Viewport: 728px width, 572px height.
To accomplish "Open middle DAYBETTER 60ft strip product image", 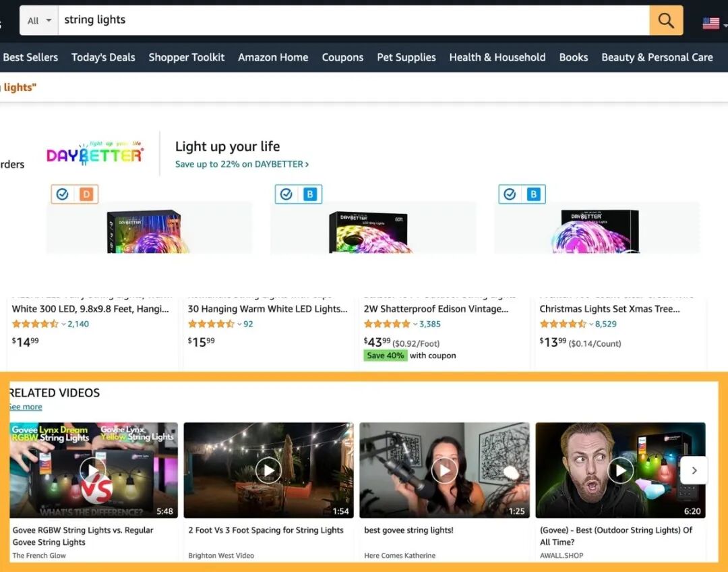I will coord(373,228).
